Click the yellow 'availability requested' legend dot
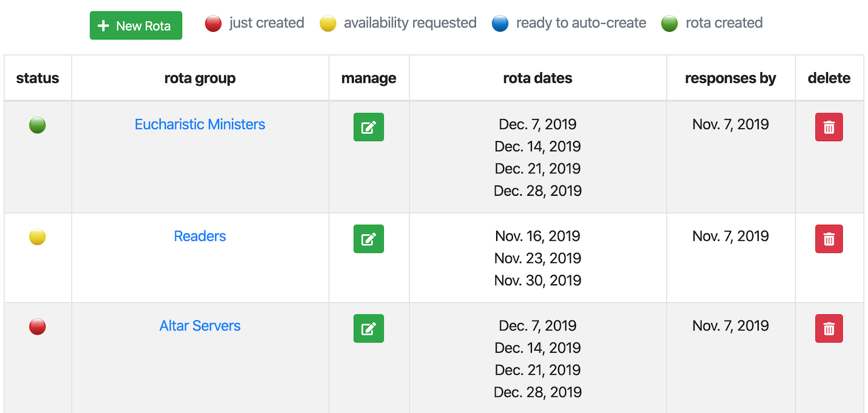 (328, 24)
